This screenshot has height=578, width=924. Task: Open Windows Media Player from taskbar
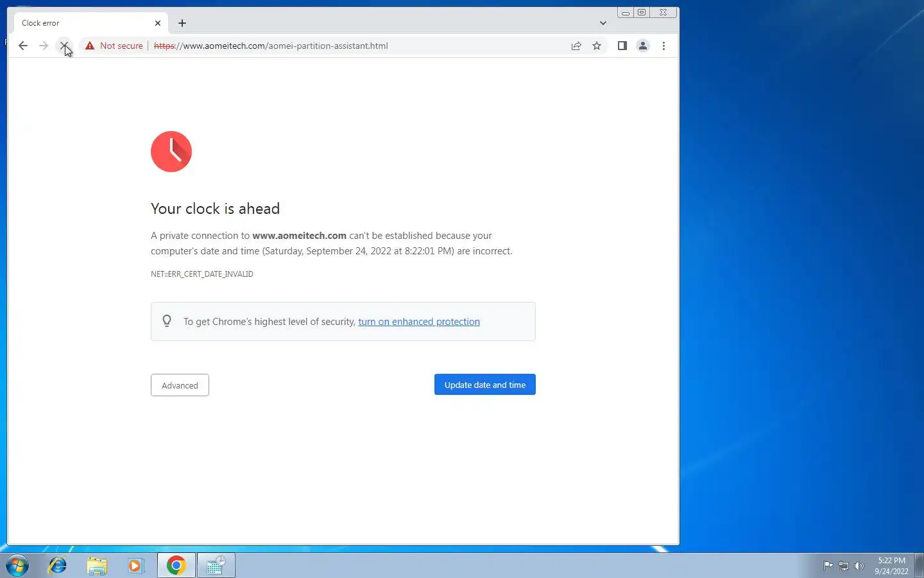pyautogui.click(x=136, y=565)
